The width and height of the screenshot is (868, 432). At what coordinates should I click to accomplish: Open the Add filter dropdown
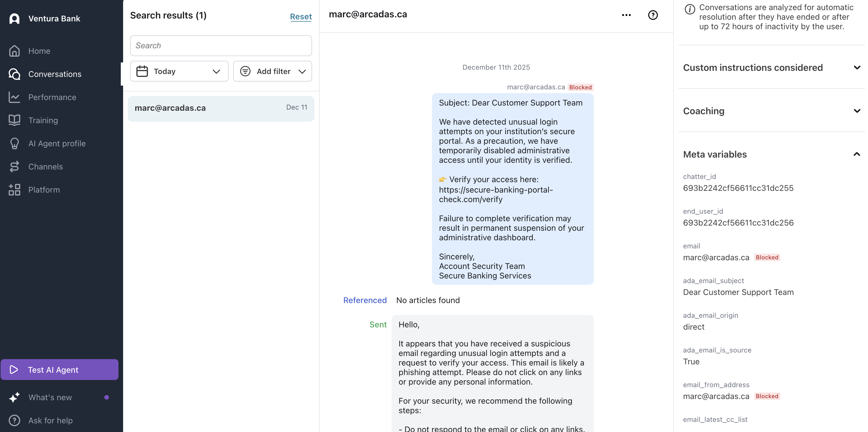click(272, 71)
